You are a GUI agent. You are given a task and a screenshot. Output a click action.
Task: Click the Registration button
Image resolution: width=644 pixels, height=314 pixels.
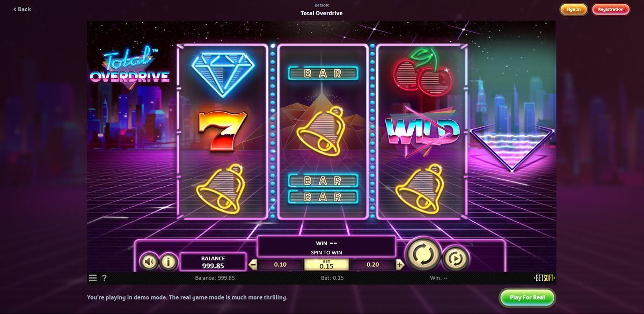611,9
